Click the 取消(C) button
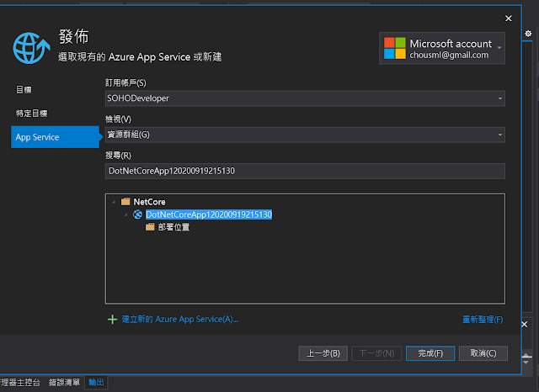The width and height of the screenshot is (539, 392). (x=483, y=353)
